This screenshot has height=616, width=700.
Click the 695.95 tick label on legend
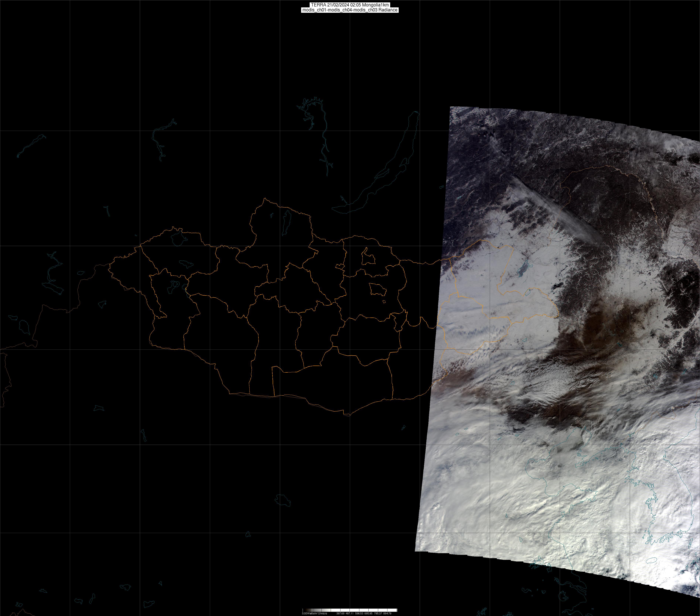(x=368, y=613)
